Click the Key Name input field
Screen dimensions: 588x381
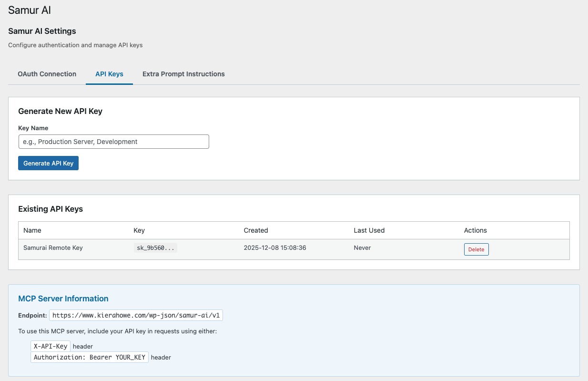click(113, 142)
